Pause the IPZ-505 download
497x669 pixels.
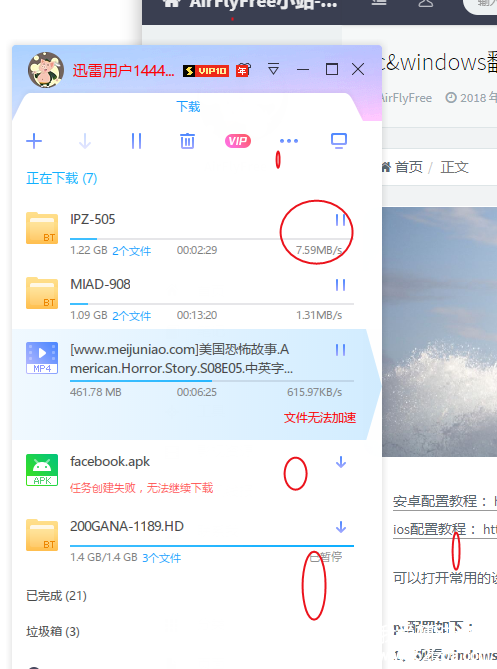[340, 220]
